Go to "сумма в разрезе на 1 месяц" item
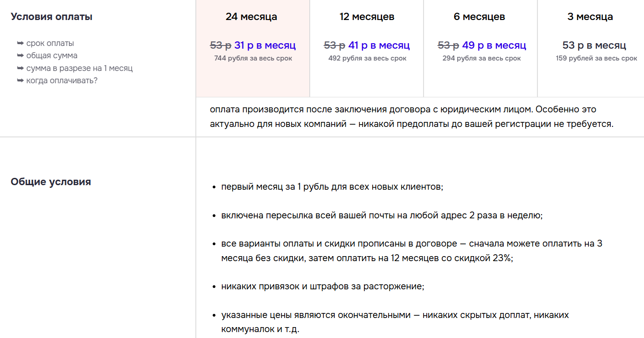Viewport: 644px width, 338px height. (x=79, y=68)
